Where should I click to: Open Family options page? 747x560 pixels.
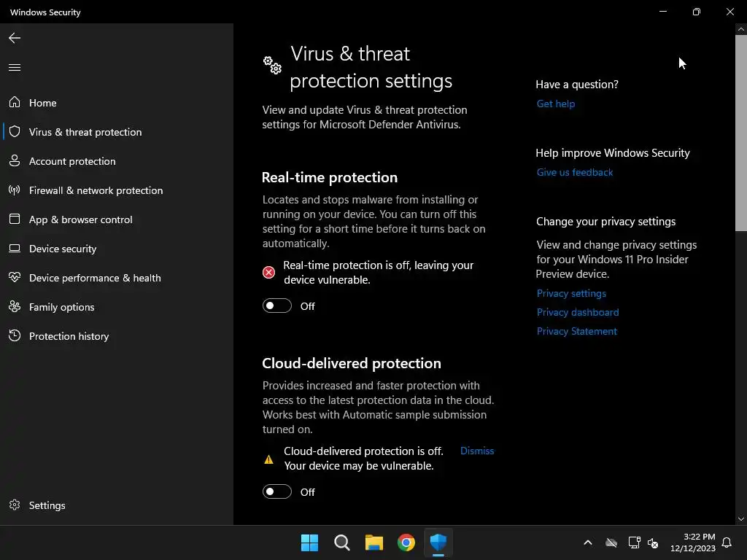(x=117, y=307)
